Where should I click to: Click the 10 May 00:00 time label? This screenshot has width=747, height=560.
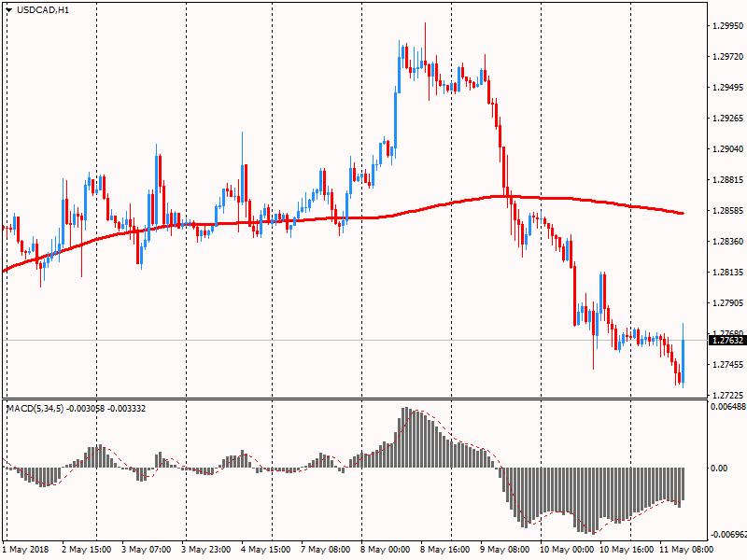(567, 550)
